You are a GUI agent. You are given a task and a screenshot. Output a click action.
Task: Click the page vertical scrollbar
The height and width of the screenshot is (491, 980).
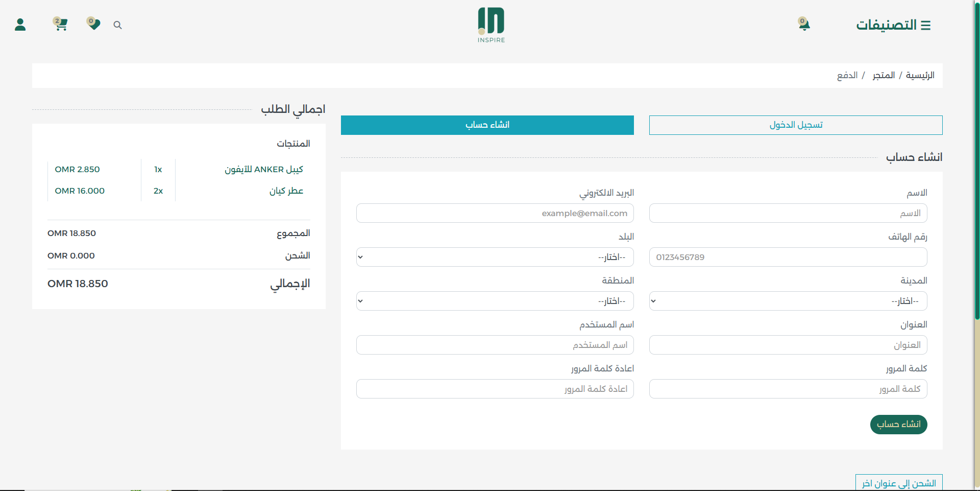click(x=977, y=204)
